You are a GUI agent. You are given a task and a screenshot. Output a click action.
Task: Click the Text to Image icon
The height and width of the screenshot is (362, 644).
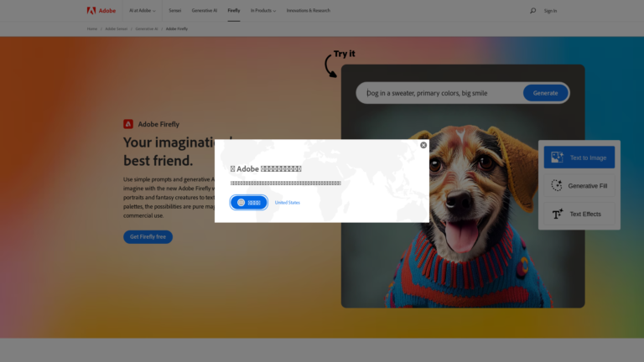tap(557, 158)
